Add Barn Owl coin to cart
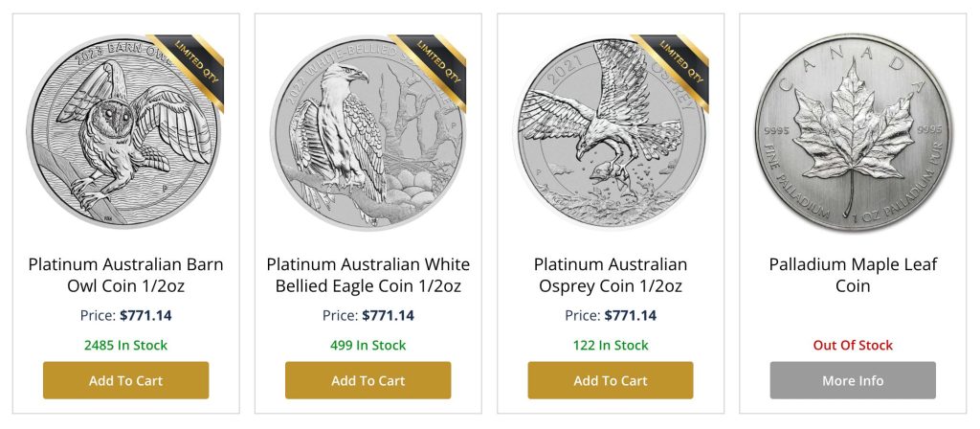 point(126,380)
